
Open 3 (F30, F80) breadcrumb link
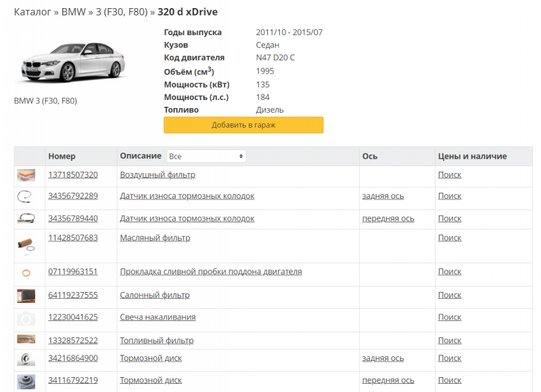(122, 12)
